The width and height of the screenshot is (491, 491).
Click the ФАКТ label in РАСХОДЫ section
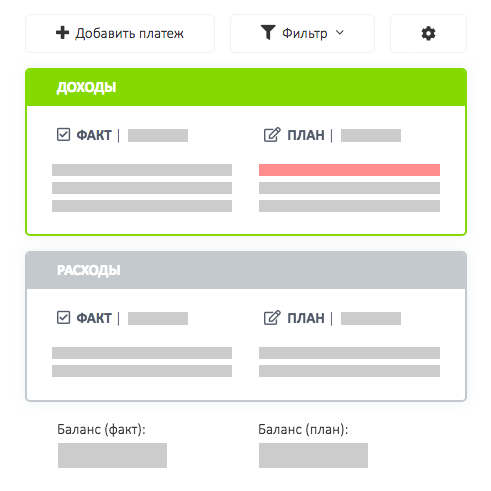tap(94, 318)
